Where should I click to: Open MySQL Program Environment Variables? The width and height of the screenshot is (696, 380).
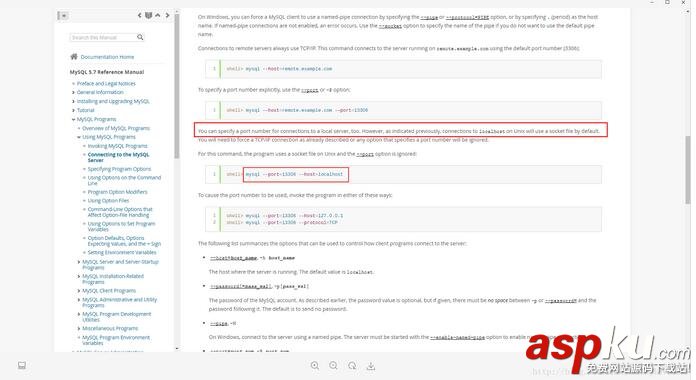(116, 340)
